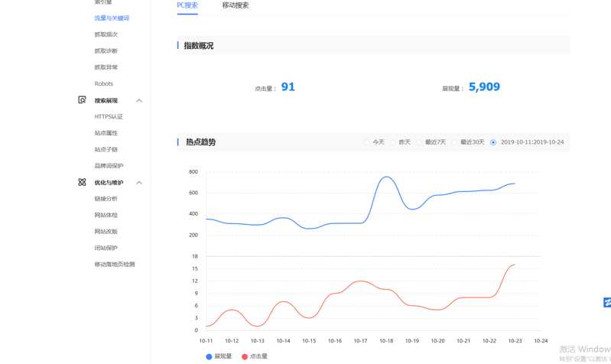Collapse the 搜索展现 section chevron

(139, 100)
